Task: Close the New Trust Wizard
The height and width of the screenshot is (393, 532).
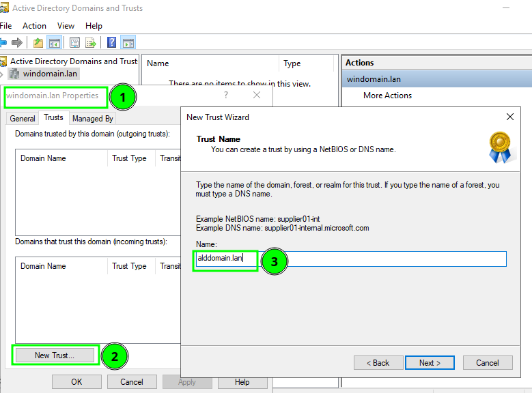Action: [509, 117]
